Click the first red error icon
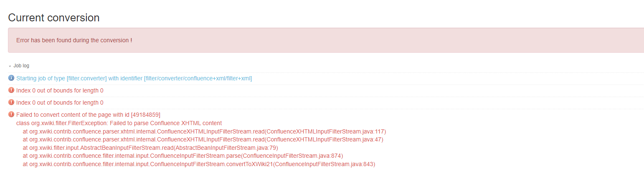Viewport: 644px width, 177px height. pos(11,90)
